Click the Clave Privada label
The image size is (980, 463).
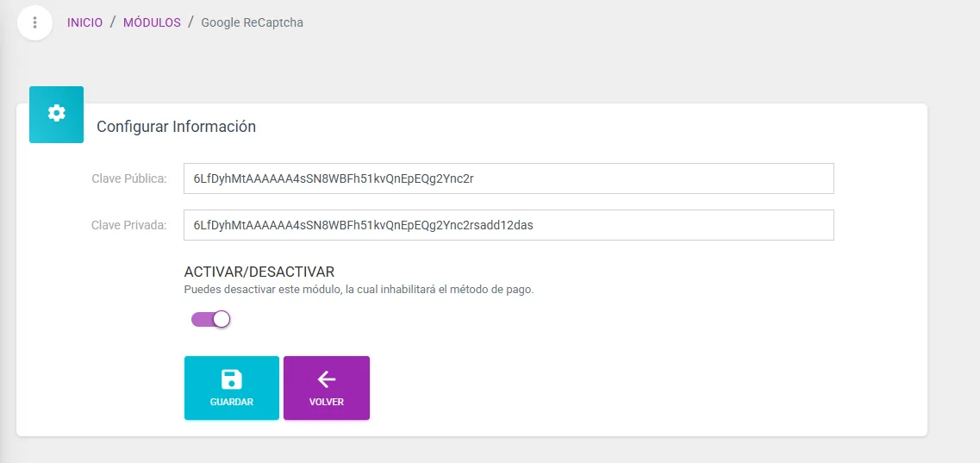129,225
